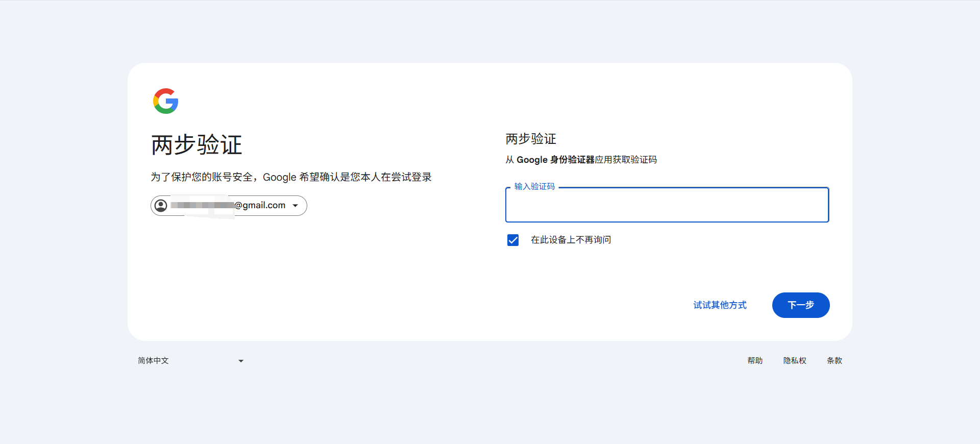This screenshot has width=980, height=444.
Task: Click the large 两步验证 heading
Action: click(197, 145)
